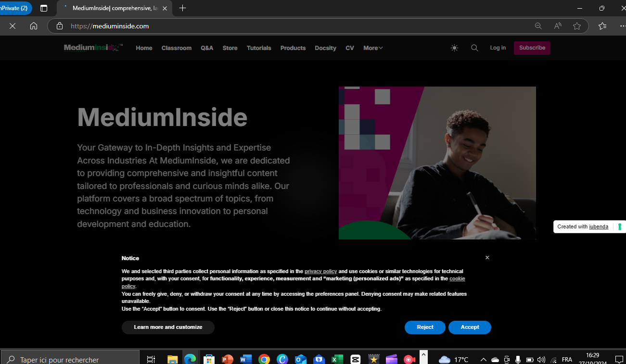Toggle the light/dark theme sun icon

click(x=454, y=48)
